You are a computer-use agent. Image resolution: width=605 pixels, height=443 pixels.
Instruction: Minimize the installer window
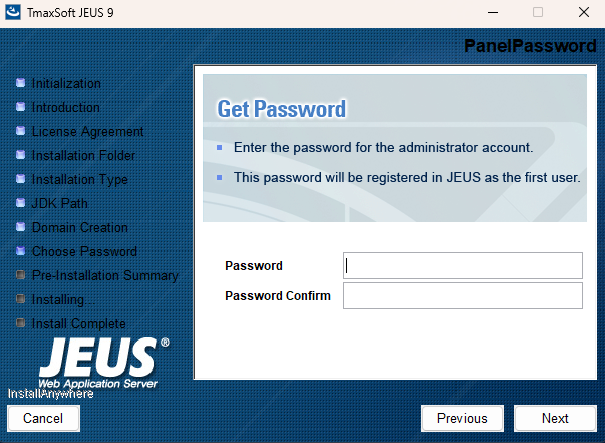(492, 13)
